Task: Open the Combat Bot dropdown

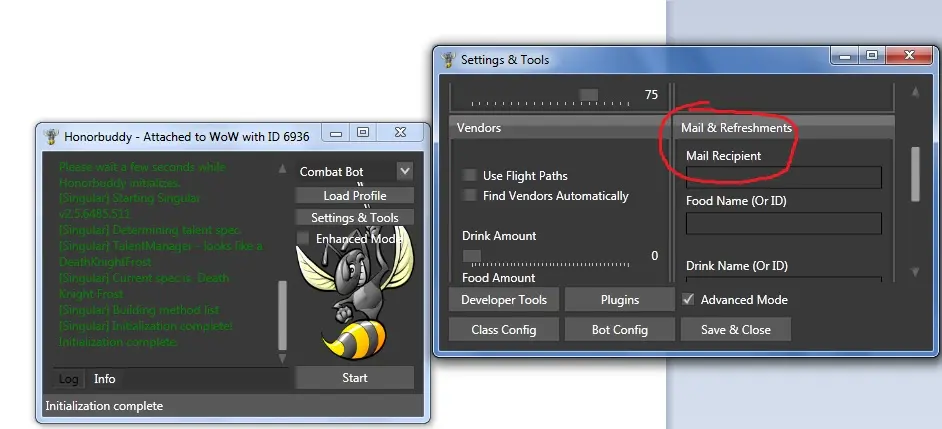Action: (405, 172)
